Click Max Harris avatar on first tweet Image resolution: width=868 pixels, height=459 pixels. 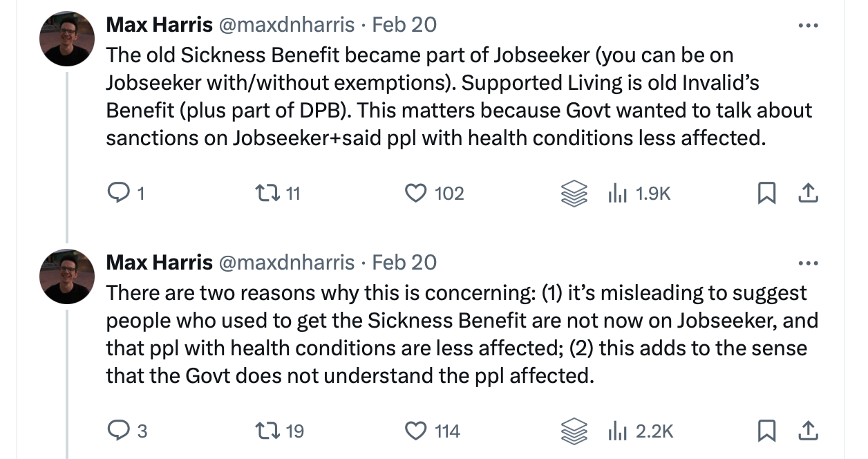66,39
